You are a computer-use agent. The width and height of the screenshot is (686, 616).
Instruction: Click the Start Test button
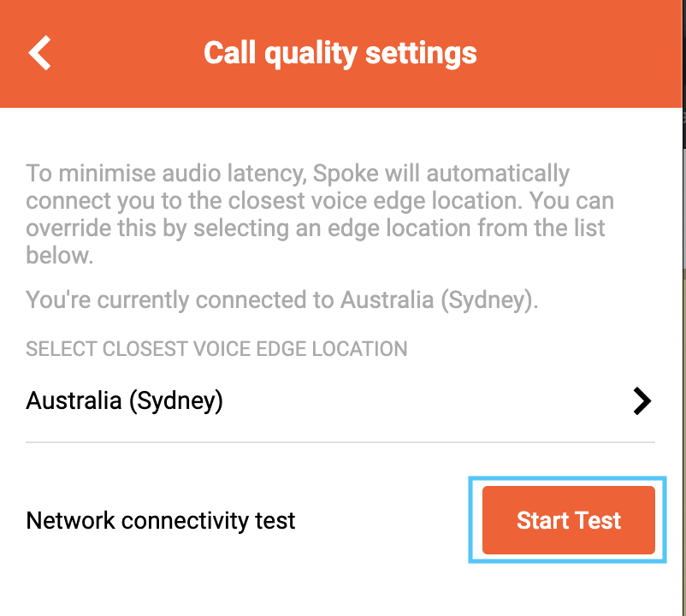pyautogui.click(x=568, y=520)
